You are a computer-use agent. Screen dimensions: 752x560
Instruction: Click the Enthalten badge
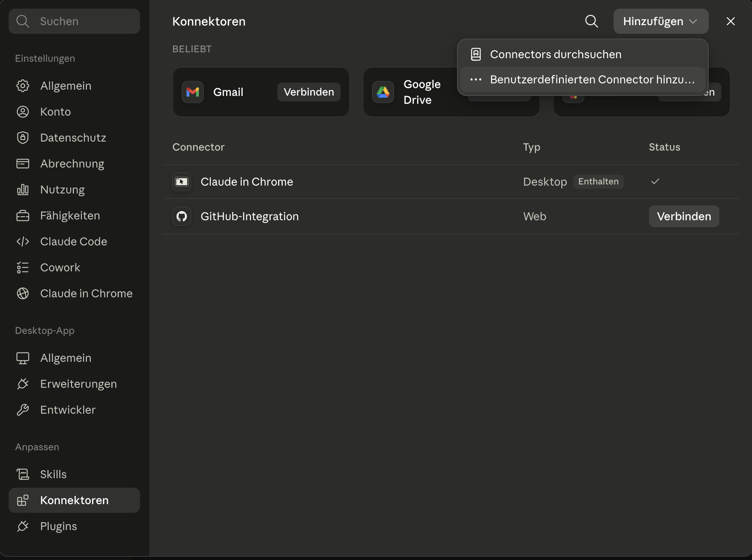click(598, 182)
